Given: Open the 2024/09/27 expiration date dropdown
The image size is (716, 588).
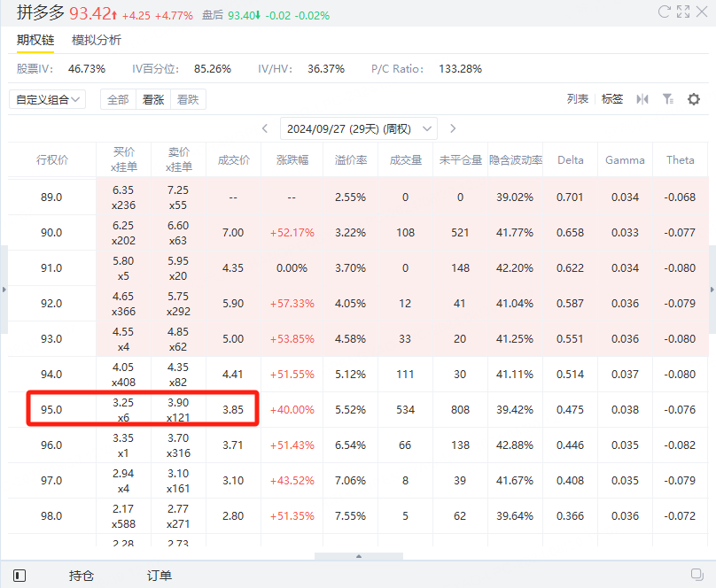Looking at the screenshot, I should (359, 128).
